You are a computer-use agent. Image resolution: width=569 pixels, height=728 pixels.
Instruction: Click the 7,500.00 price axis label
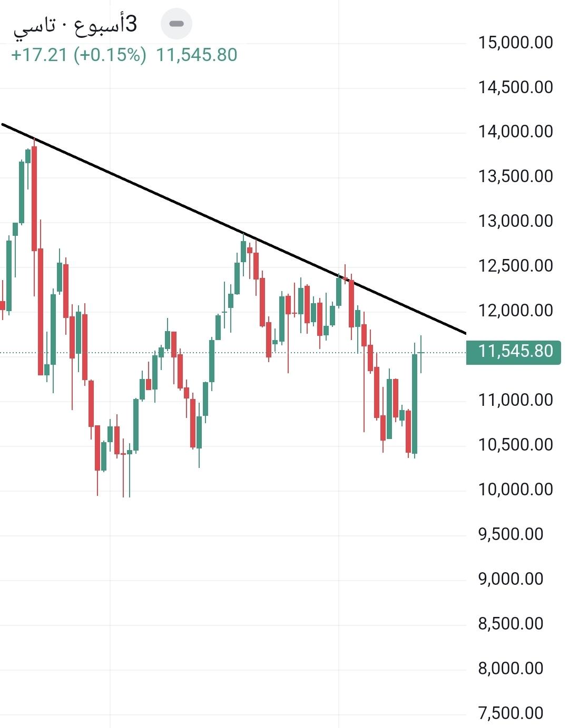[510, 713]
